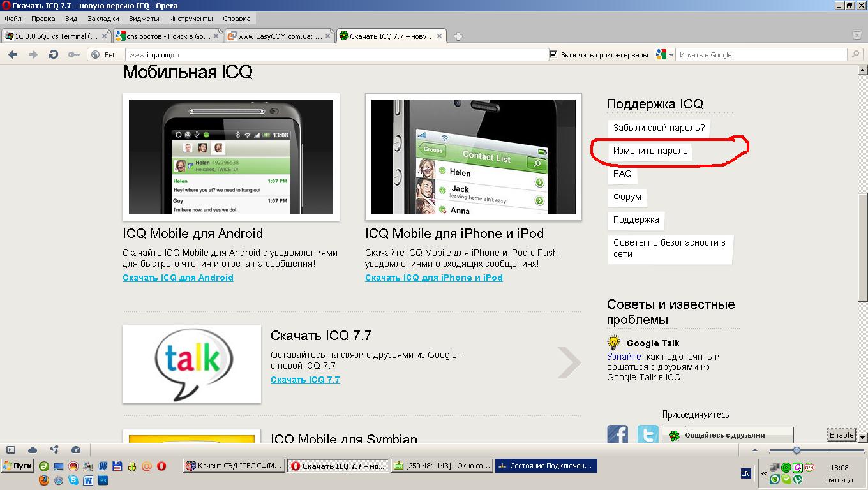Click the iPhone contact list thumbnail

click(x=474, y=157)
